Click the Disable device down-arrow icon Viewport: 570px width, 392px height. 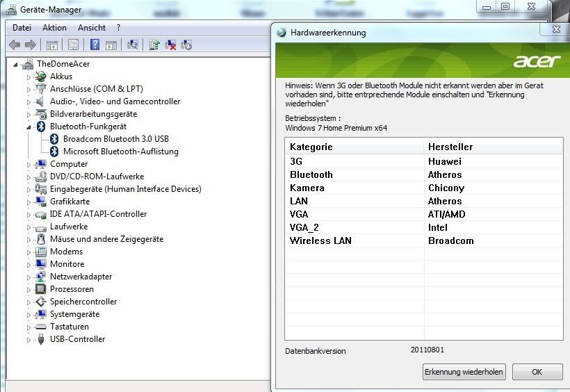[186, 44]
